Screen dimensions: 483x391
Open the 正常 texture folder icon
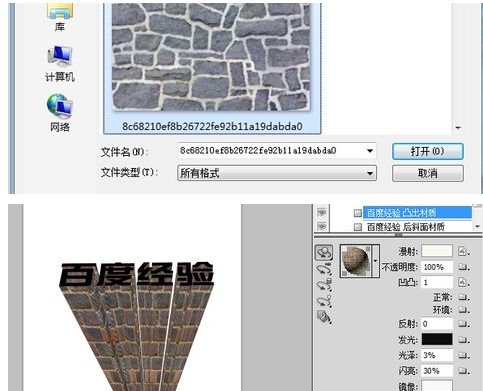point(463,297)
